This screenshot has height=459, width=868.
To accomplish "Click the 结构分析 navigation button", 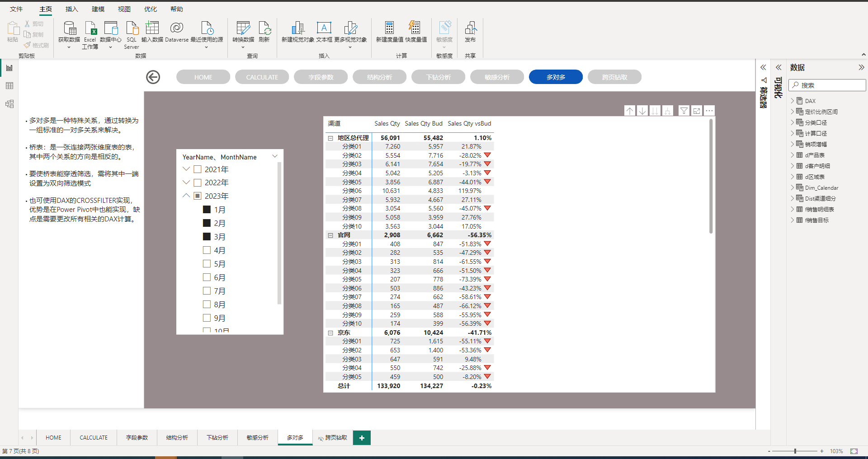I will click(380, 77).
